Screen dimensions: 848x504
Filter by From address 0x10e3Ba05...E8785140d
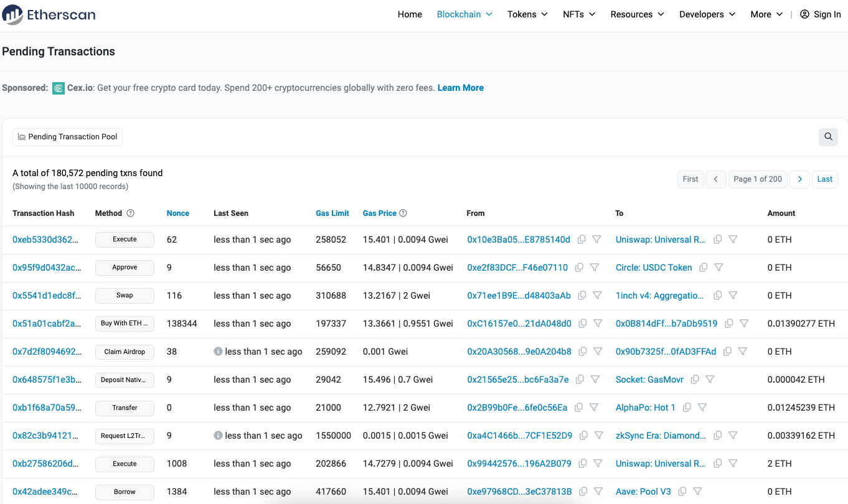pyautogui.click(x=596, y=240)
